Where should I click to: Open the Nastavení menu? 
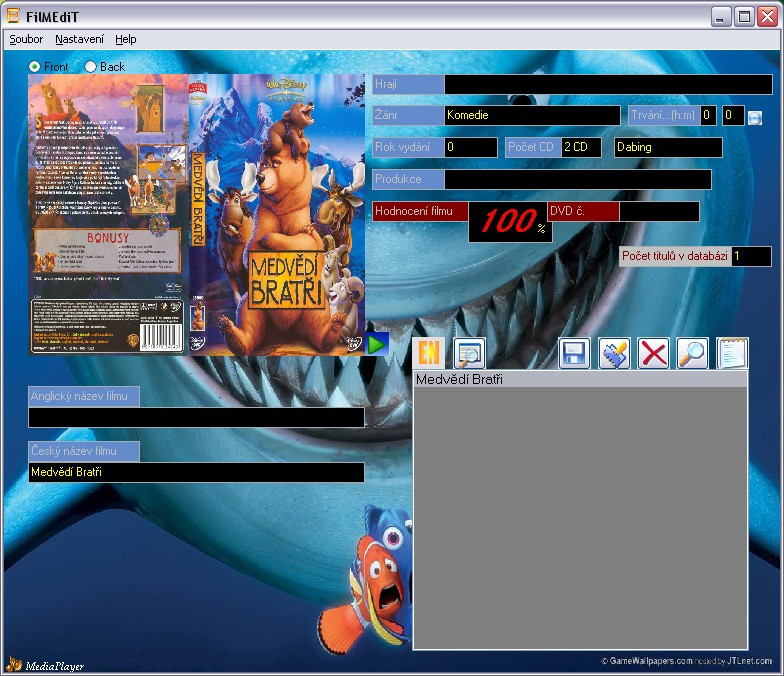[80, 39]
